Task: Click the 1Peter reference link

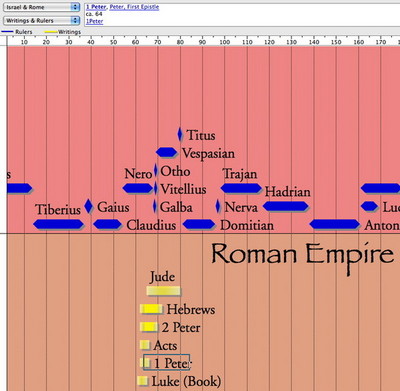Action: coord(94,21)
